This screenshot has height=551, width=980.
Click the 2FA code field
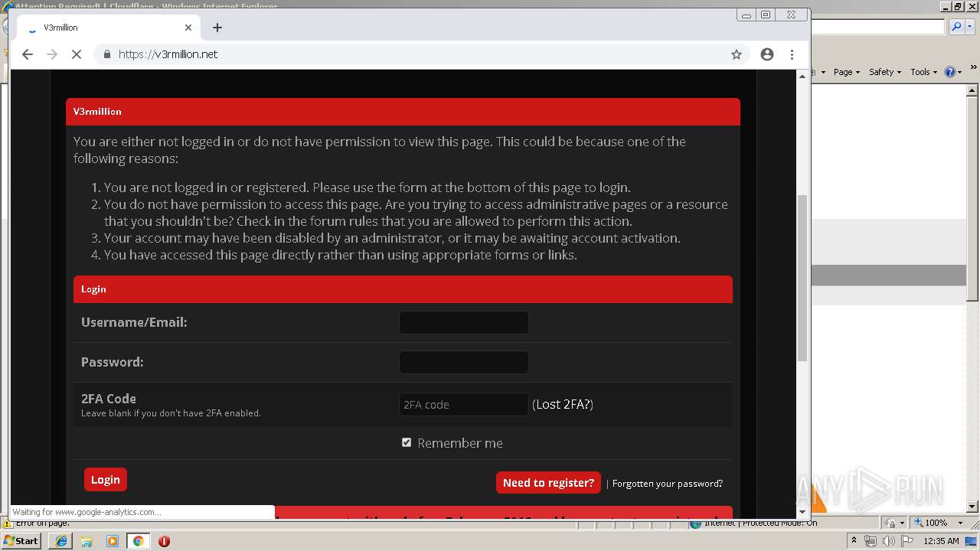click(x=464, y=405)
